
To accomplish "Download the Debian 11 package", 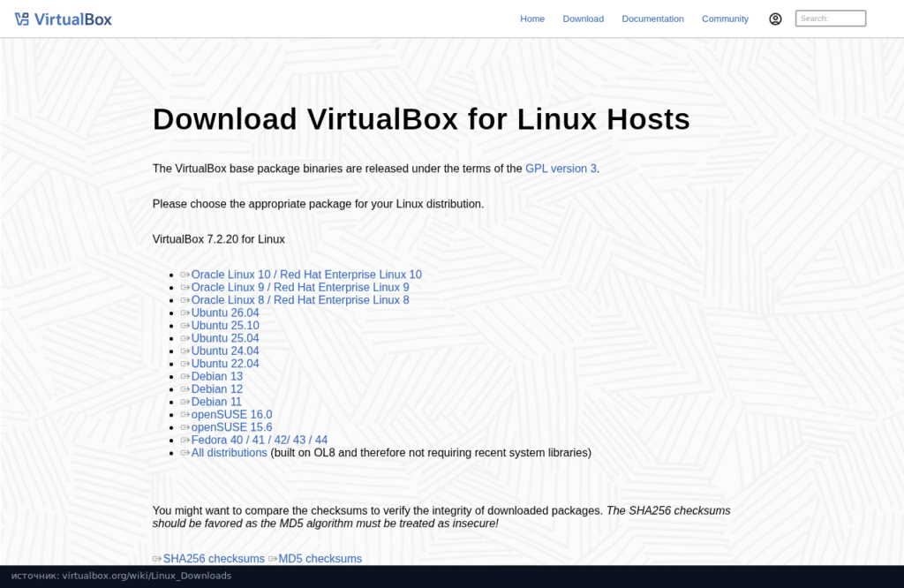I will (216, 402).
